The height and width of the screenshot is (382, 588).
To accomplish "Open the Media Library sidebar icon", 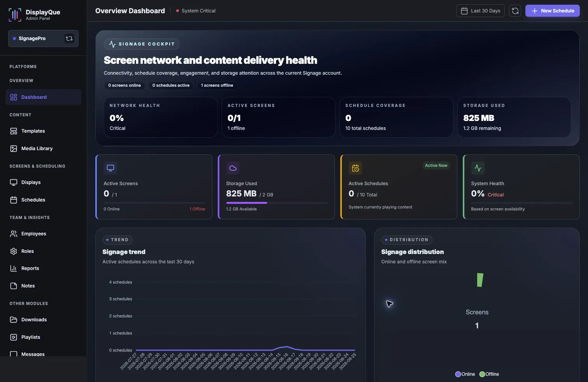I will coord(14,149).
